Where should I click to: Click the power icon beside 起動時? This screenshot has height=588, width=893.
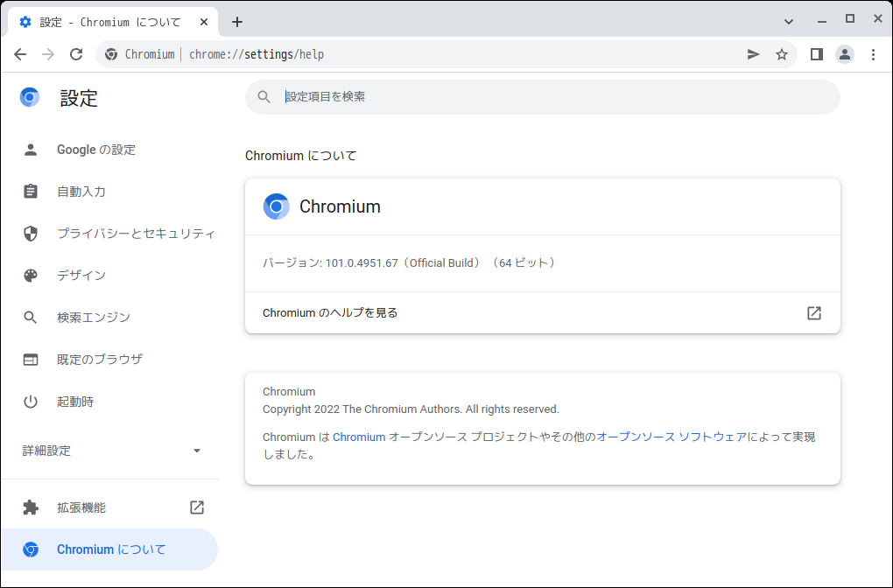[31, 402]
